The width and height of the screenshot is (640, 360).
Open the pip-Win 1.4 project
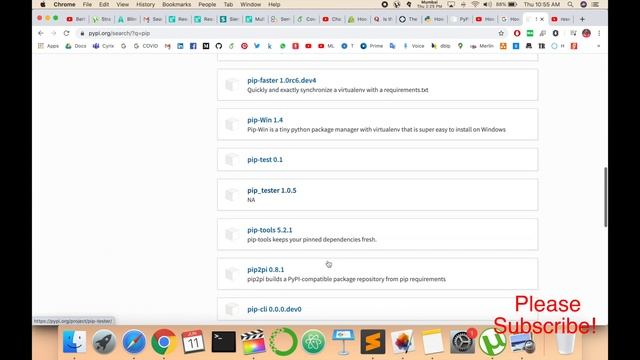265,120
